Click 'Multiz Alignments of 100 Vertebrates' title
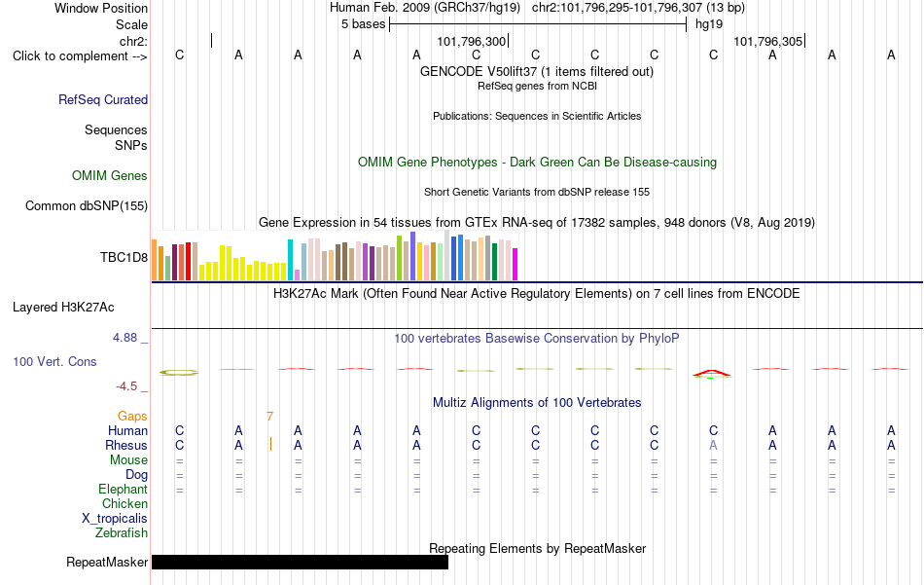This screenshot has width=924, height=585. (537, 403)
